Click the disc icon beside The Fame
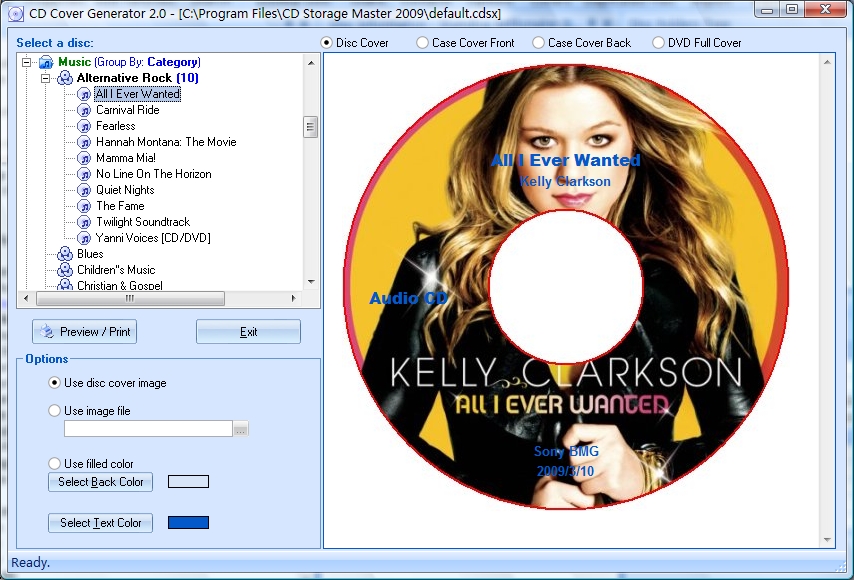 pyautogui.click(x=84, y=206)
